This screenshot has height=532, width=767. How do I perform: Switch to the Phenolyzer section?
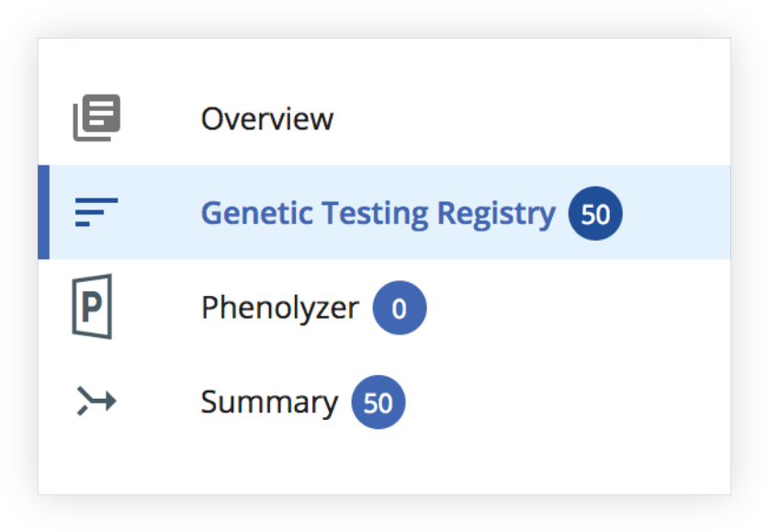coord(278,308)
